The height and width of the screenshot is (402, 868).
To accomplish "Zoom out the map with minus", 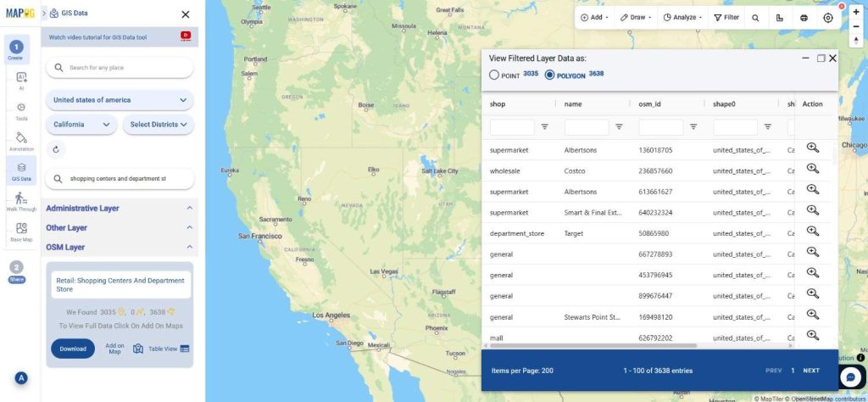I will click(x=856, y=26).
